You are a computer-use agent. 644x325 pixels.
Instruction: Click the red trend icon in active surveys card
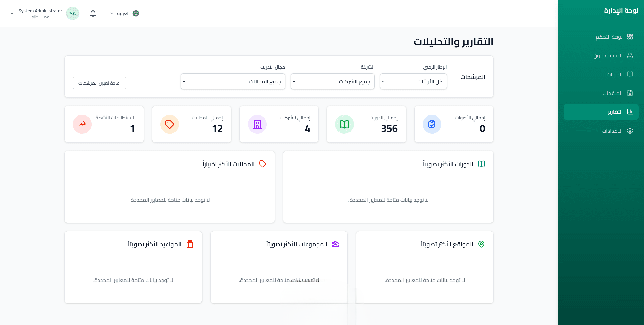tap(82, 124)
